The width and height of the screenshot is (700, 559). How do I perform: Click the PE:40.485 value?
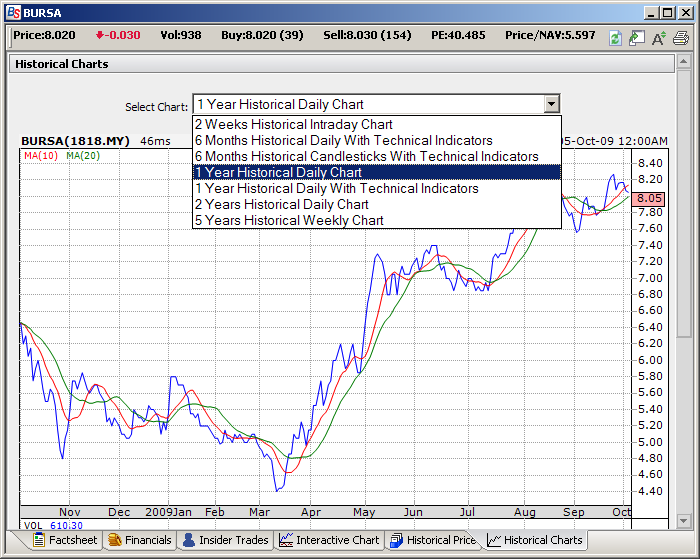[458, 35]
